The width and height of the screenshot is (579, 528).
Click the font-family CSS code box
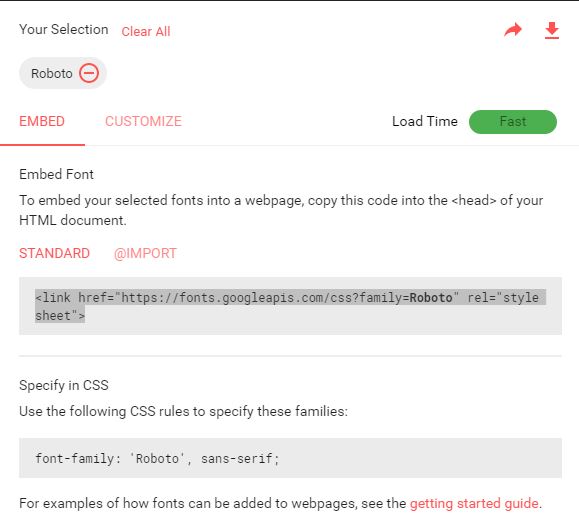[x=290, y=458]
